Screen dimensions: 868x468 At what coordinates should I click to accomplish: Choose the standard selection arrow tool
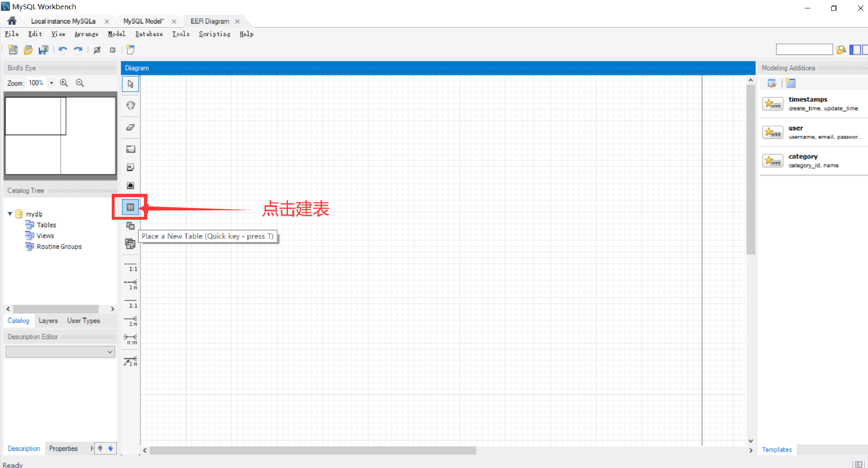(130, 84)
